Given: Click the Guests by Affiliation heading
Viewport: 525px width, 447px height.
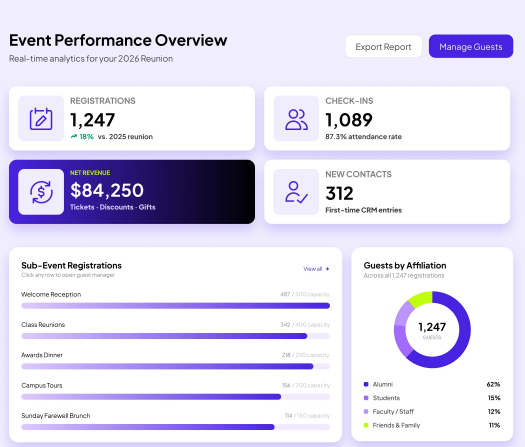Looking at the screenshot, I should [x=405, y=266].
